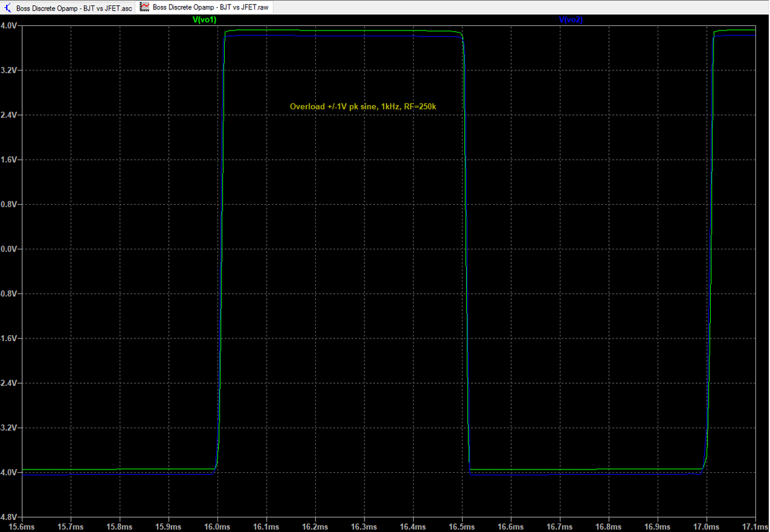Click the 15.8ms time axis label
The image size is (770, 532).
click(120, 527)
